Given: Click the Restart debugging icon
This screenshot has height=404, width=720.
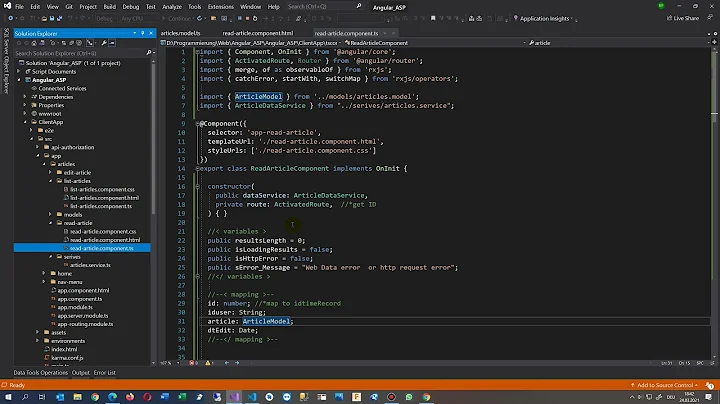Looking at the screenshot, I should [255, 18].
